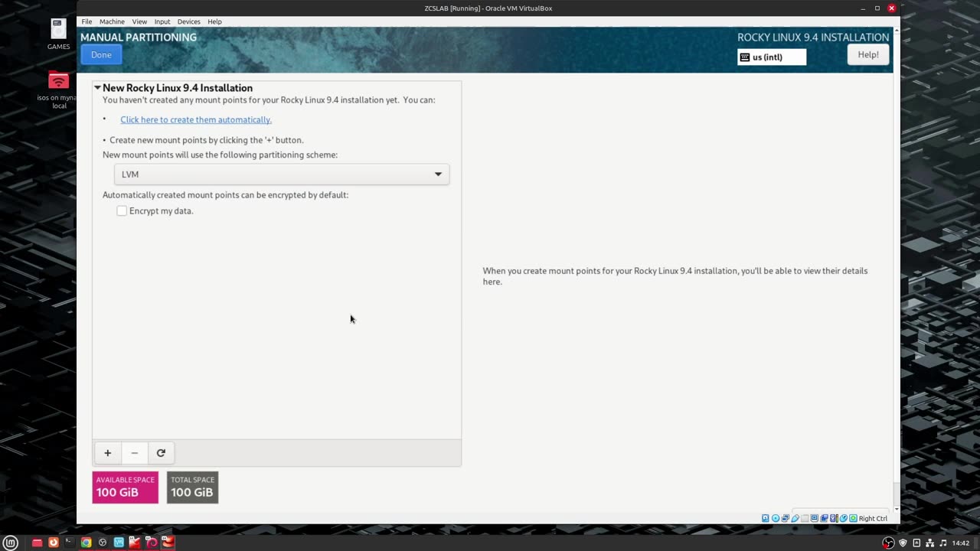This screenshot has width=980, height=551.
Task: Open the music note sound tray icon
Action: 942,543
